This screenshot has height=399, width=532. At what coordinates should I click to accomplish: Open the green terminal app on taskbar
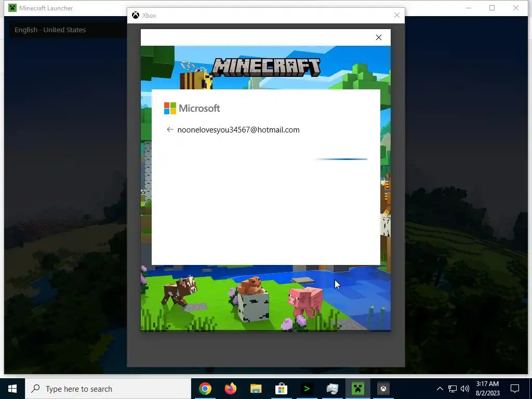tap(307, 389)
